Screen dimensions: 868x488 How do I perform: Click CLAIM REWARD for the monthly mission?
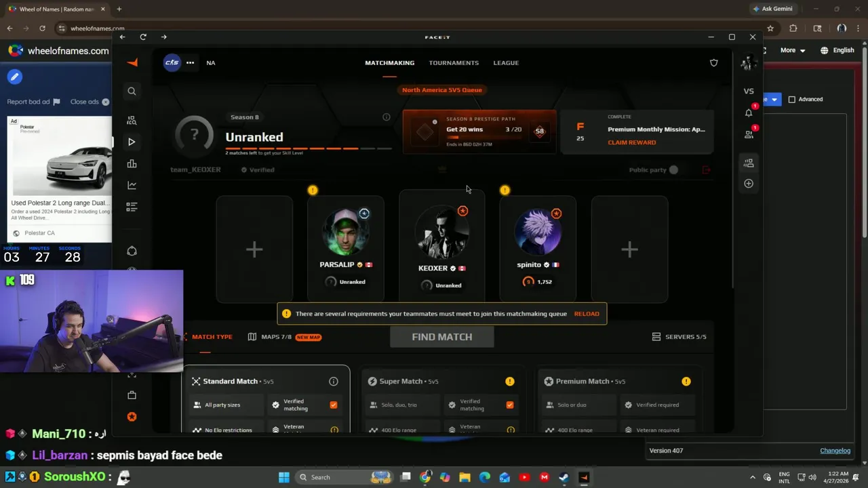point(632,142)
